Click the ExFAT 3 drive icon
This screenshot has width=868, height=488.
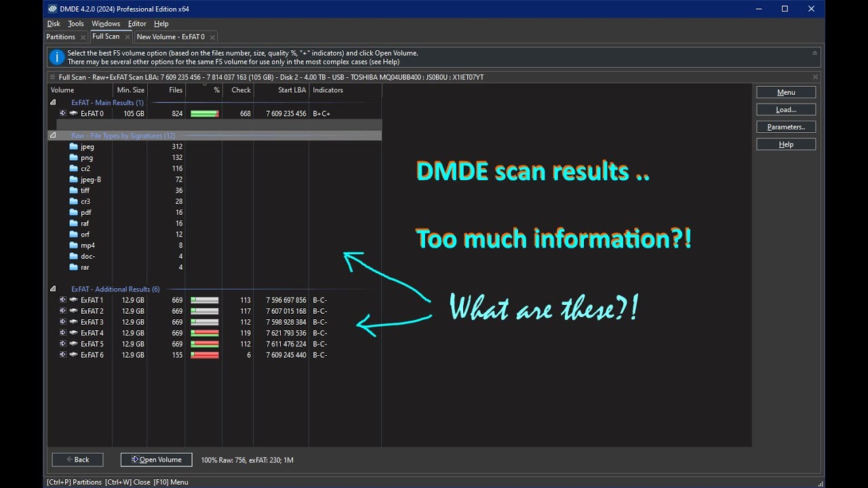(x=73, y=322)
